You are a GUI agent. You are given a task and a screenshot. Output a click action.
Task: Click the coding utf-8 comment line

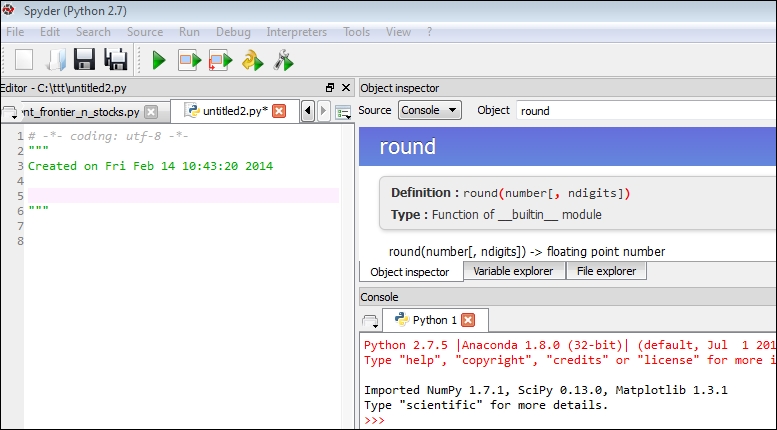point(108,136)
